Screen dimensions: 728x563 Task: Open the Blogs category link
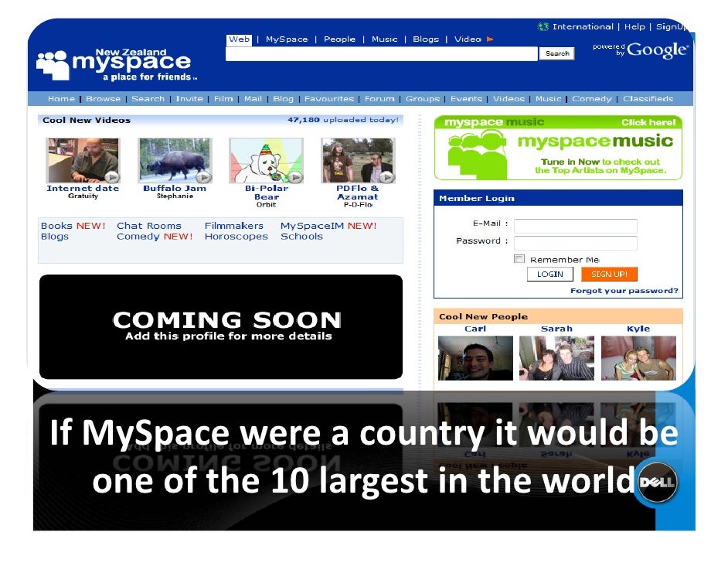pyautogui.click(x=55, y=237)
